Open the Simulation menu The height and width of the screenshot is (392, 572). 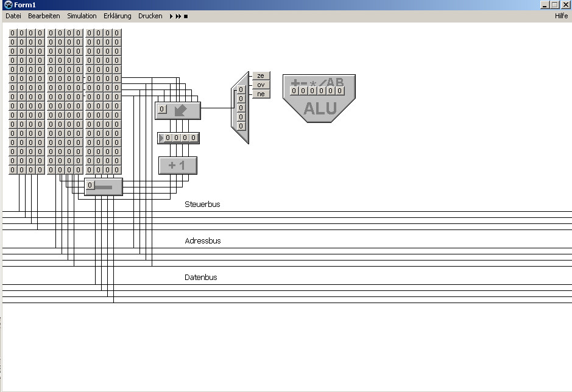tap(82, 16)
